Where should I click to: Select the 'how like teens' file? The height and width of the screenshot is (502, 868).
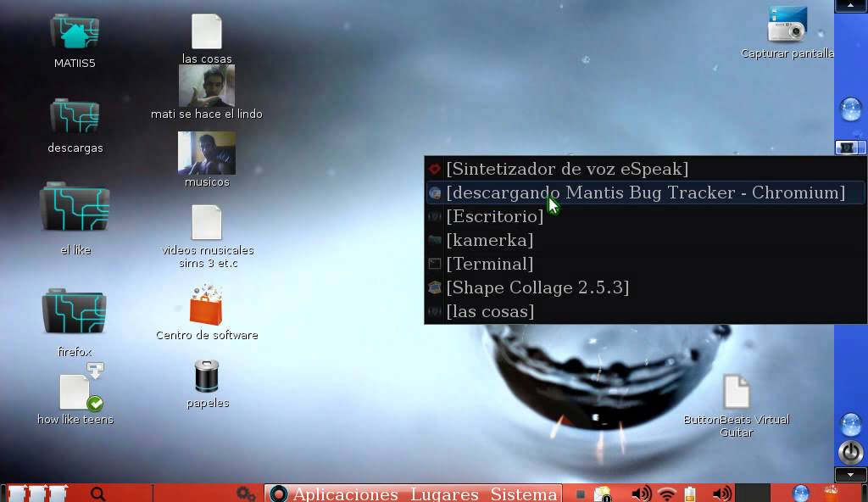click(x=75, y=392)
